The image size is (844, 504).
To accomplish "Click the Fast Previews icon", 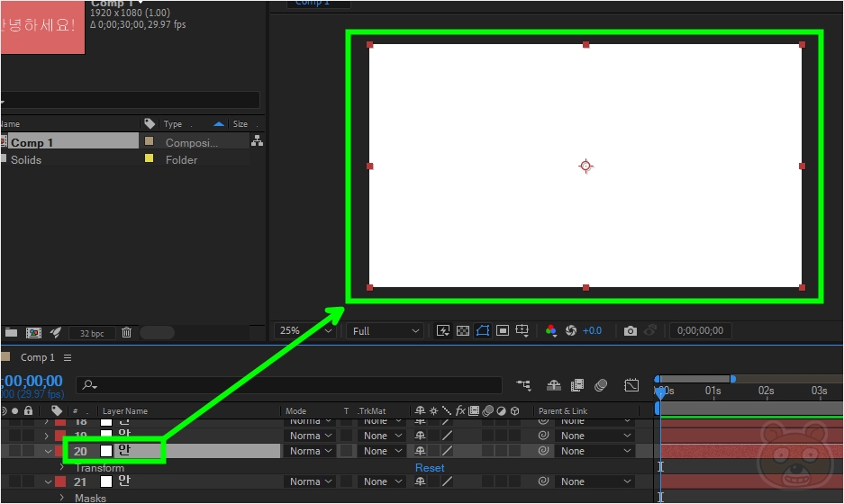I will (x=443, y=331).
